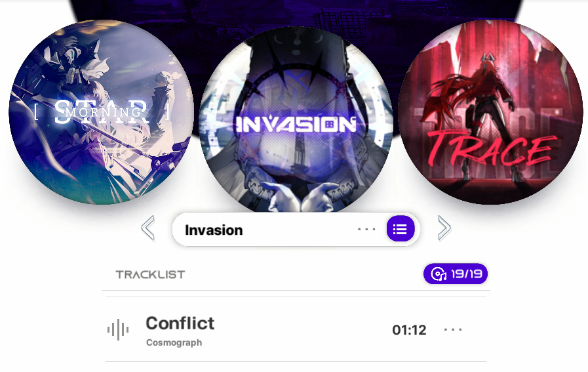Viewport: 588px width, 372px height.
Task: Click the disc icon in the 19/19 badge
Action: pos(439,274)
